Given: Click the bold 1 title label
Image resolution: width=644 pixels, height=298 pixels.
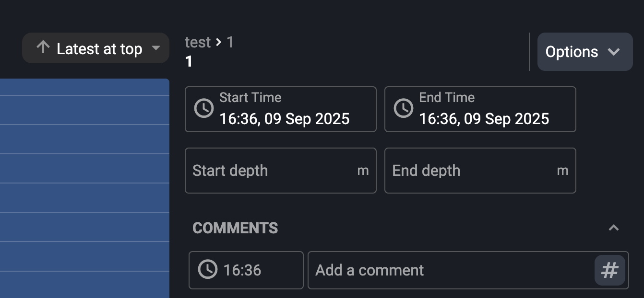Looking at the screenshot, I should (188, 61).
